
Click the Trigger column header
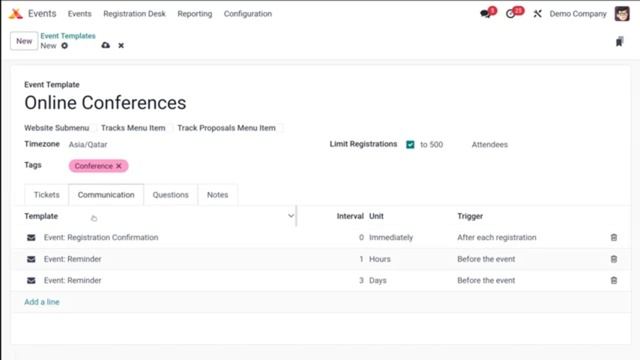[470, 216]
